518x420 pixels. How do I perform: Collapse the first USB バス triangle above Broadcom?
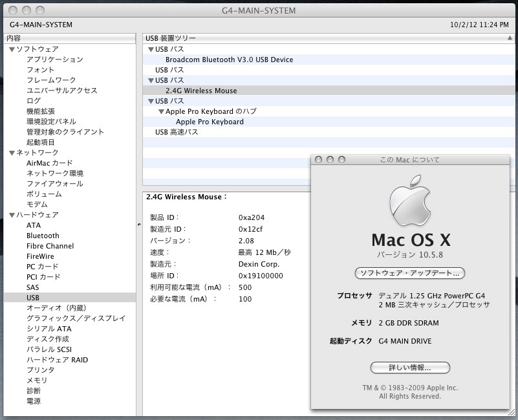pos(151,50)
